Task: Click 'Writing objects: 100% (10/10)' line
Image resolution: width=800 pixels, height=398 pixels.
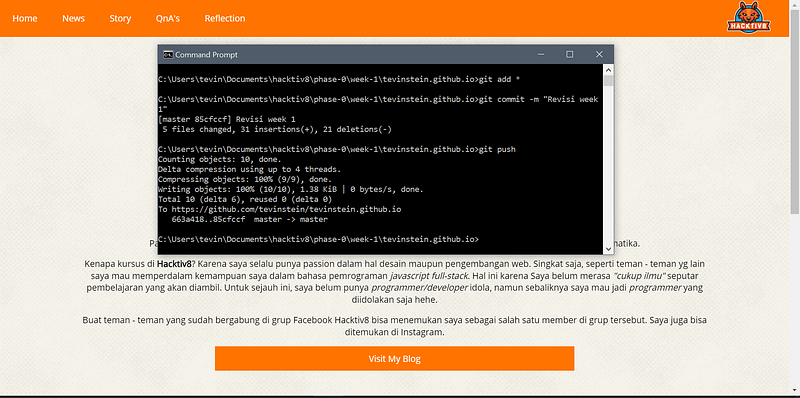Action: point(290,190)
